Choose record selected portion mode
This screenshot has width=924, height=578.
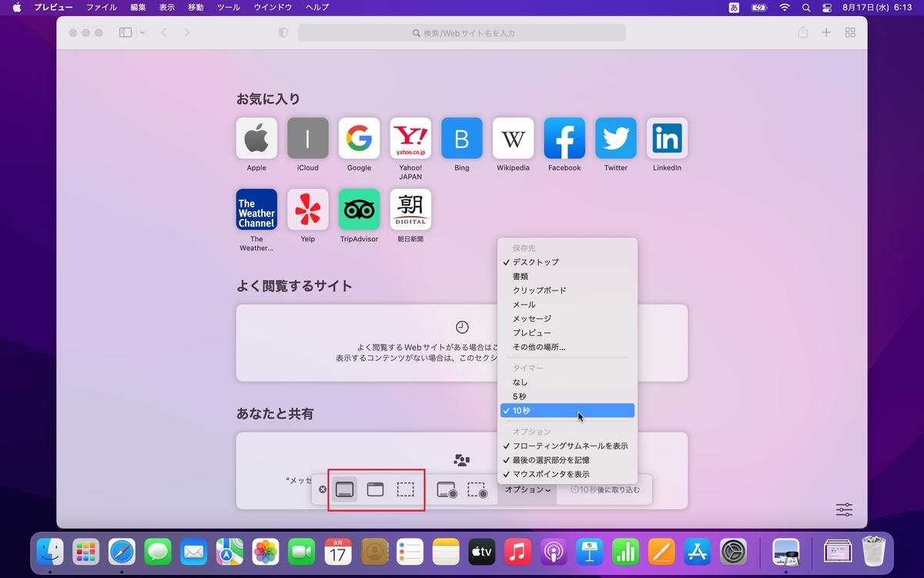coord(477,490)
